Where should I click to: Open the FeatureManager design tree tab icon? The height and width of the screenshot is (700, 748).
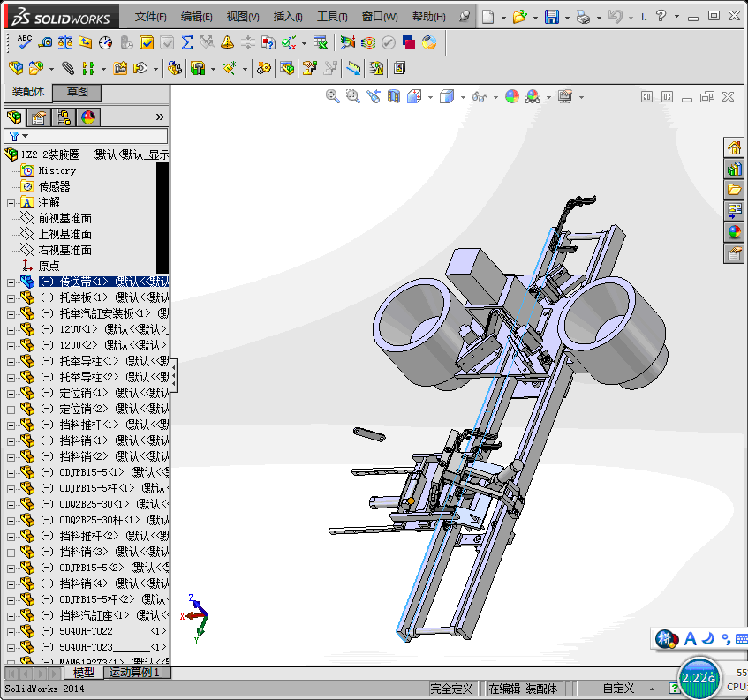click(14, 117)
